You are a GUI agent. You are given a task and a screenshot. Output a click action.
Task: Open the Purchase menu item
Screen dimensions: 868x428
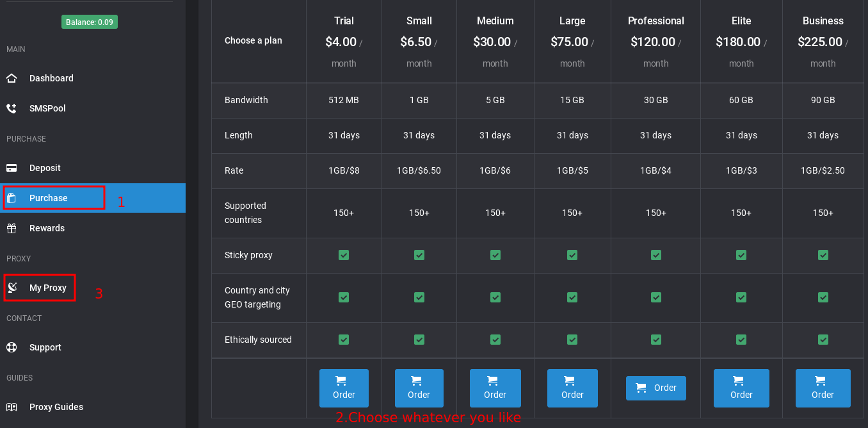point(49,198)
